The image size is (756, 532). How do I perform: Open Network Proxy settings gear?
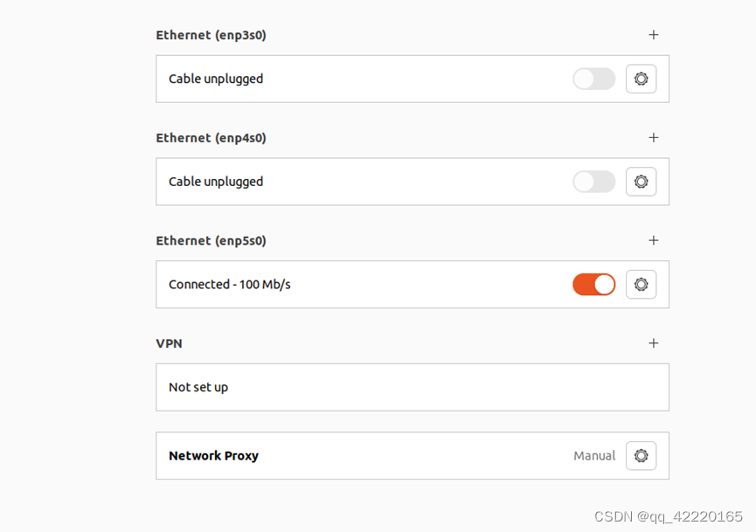tap(641, 455)
